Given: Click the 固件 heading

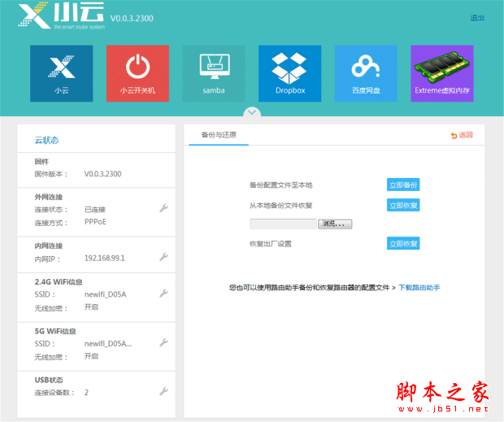Looking at the screenshot, I should 41,161.
